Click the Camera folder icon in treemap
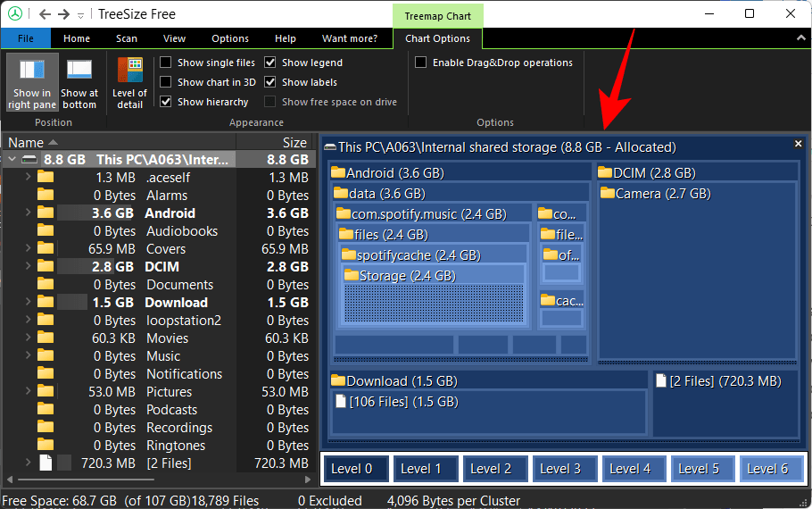The image size is (812, 509). tap(608, 193)
